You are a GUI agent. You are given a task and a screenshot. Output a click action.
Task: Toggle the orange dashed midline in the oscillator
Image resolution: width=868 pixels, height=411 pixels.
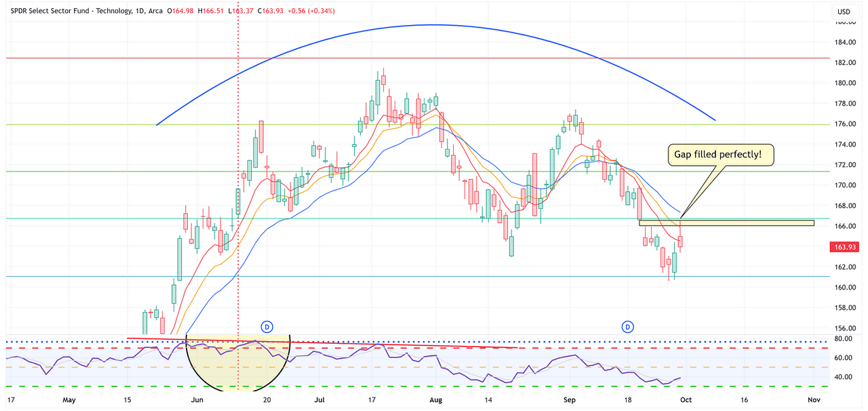click(x=407, y=366)
